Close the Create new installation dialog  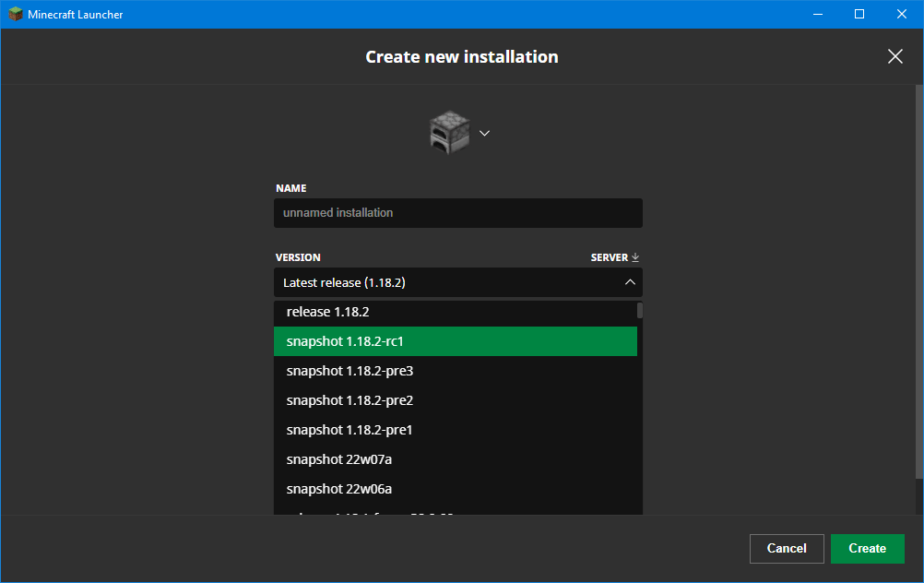pos(894,56)
